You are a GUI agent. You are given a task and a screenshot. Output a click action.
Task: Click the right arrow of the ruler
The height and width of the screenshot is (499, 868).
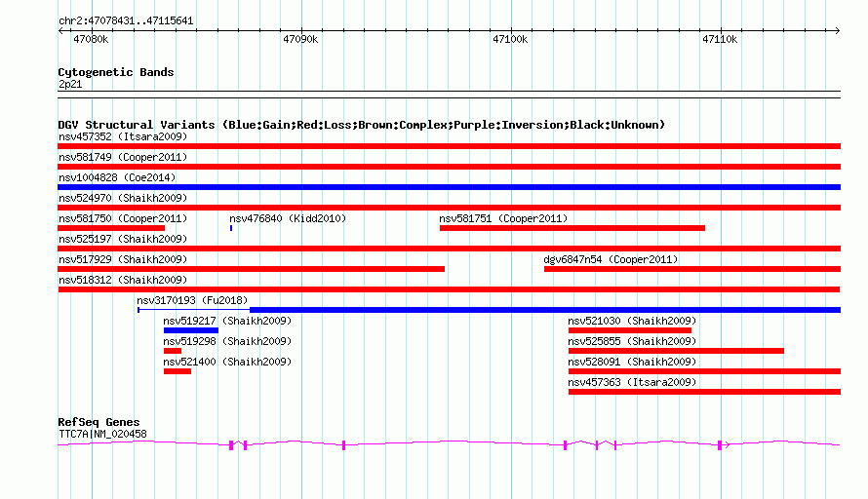click(837, 30)
